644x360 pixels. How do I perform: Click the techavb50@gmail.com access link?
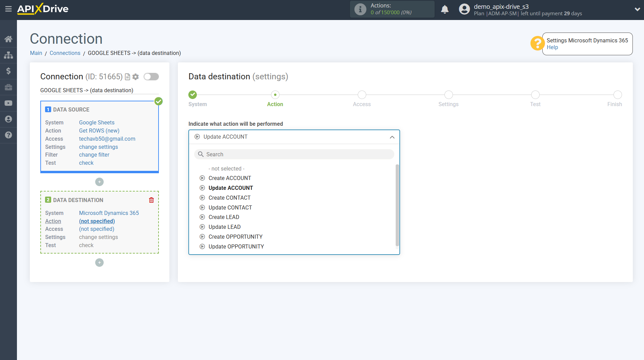(107, 139)
